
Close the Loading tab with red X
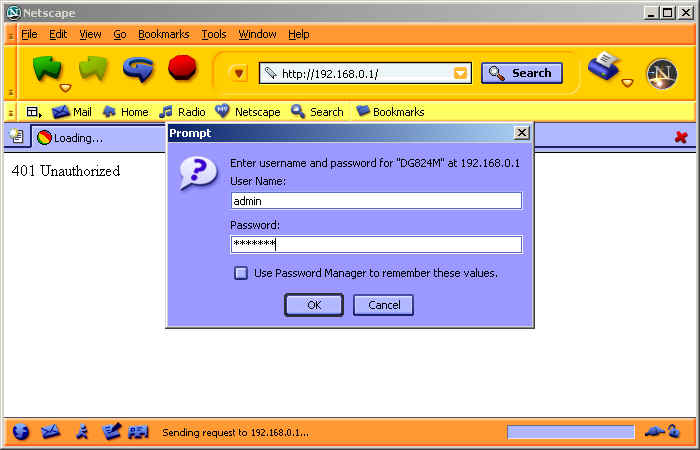[x=681, y=137]
